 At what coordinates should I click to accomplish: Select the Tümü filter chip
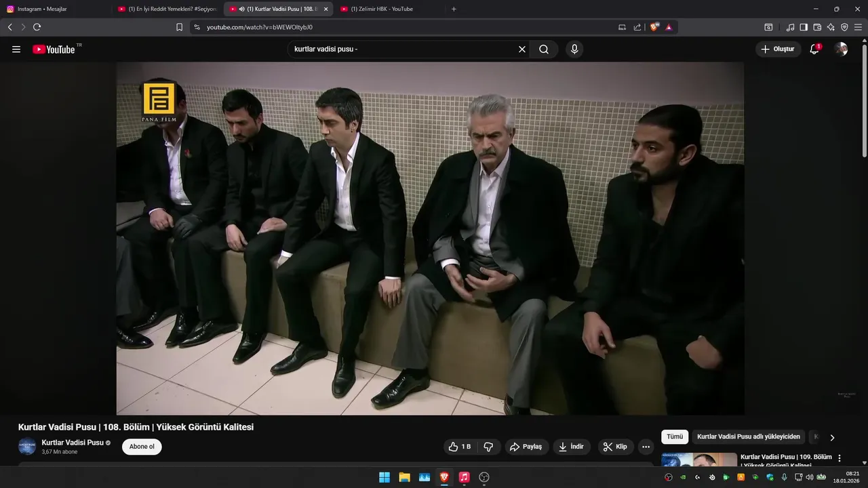675,436
